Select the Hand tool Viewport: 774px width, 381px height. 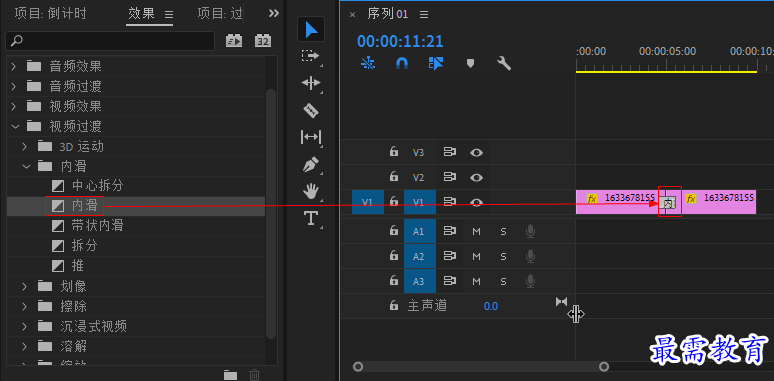click(x=311, y=191)
